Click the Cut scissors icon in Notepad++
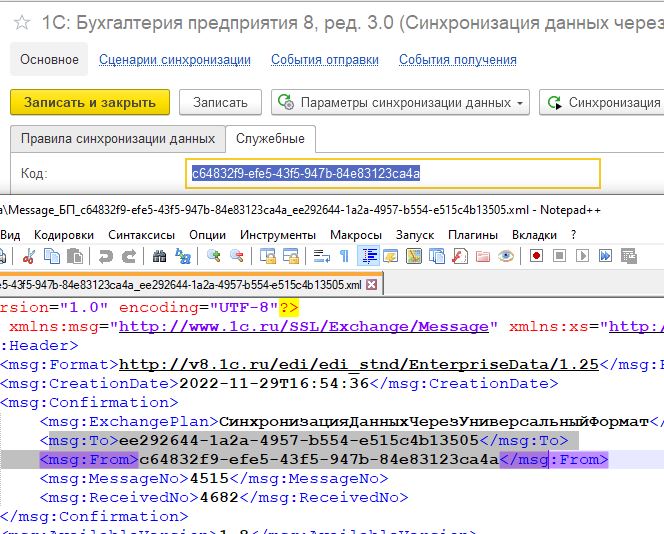This screenshot has height=534, width=664. pos(29,256)
